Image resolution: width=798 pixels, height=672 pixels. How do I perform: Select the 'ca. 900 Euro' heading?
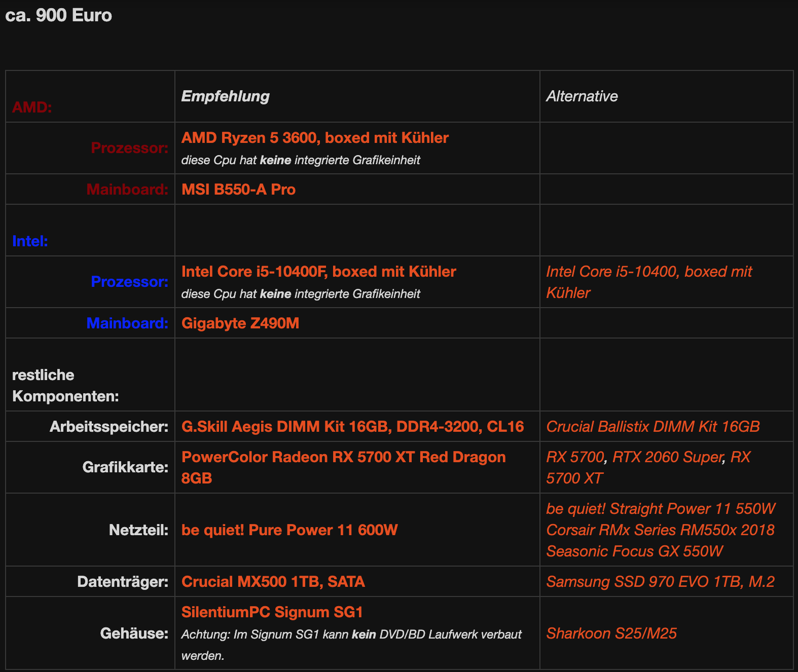tap(58, 15)
